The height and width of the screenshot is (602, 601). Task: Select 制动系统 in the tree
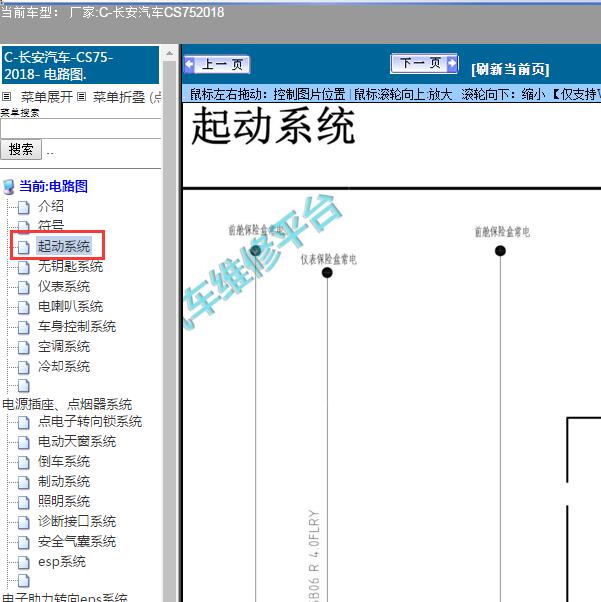coord(64,481)
